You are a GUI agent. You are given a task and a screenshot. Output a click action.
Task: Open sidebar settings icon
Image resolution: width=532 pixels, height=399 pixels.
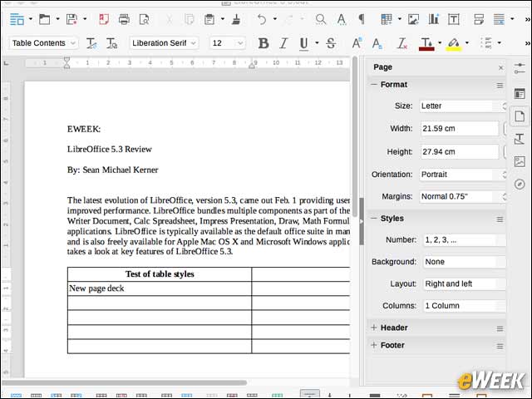(x=520, y=68)
